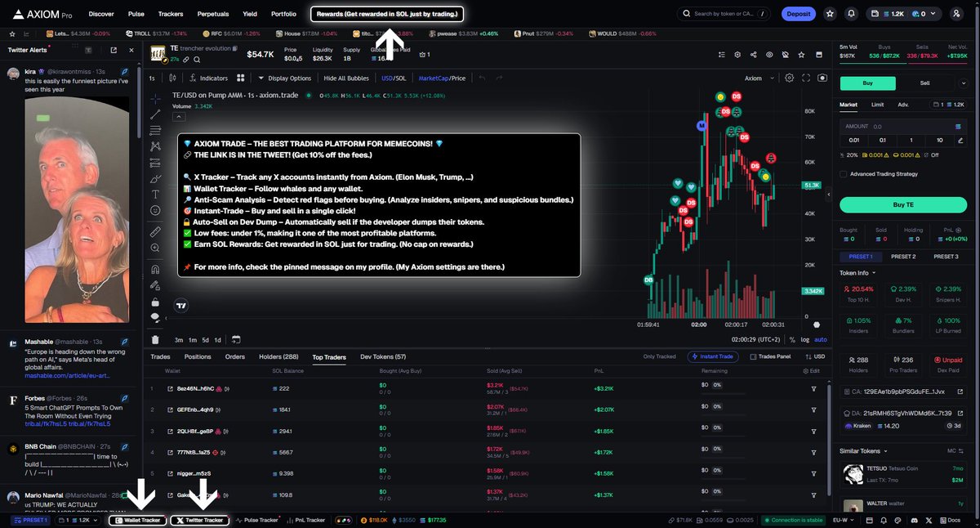Select PRESET 2 tab
Viewport: 980px width, 528px height.
pyautogui.click(x=903, y=257)
